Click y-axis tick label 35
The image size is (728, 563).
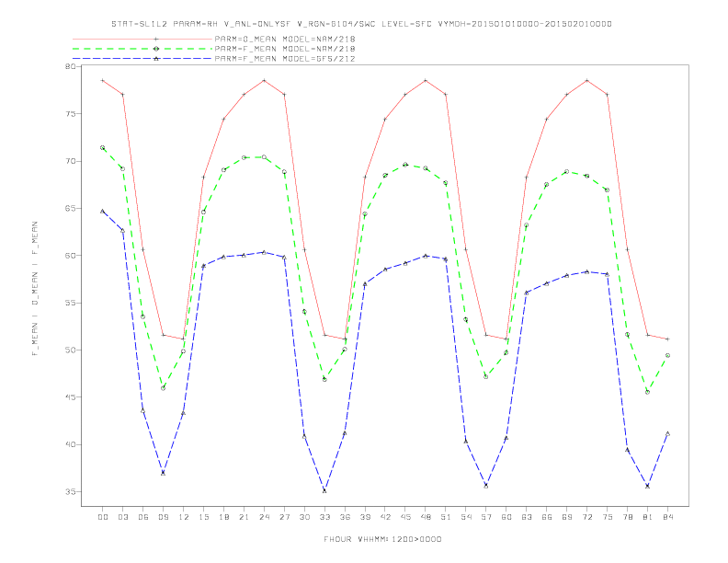click(x=71, y=491)
